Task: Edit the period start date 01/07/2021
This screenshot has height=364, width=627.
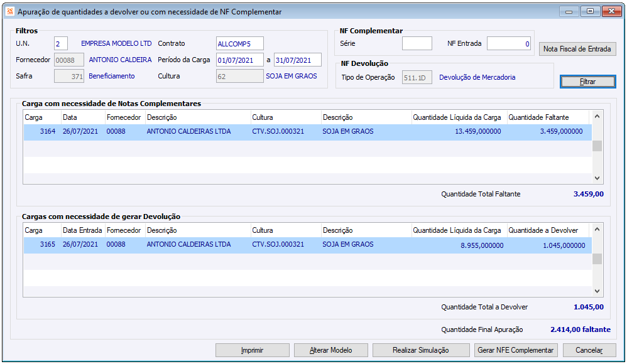Action: (x=239, y=60)
